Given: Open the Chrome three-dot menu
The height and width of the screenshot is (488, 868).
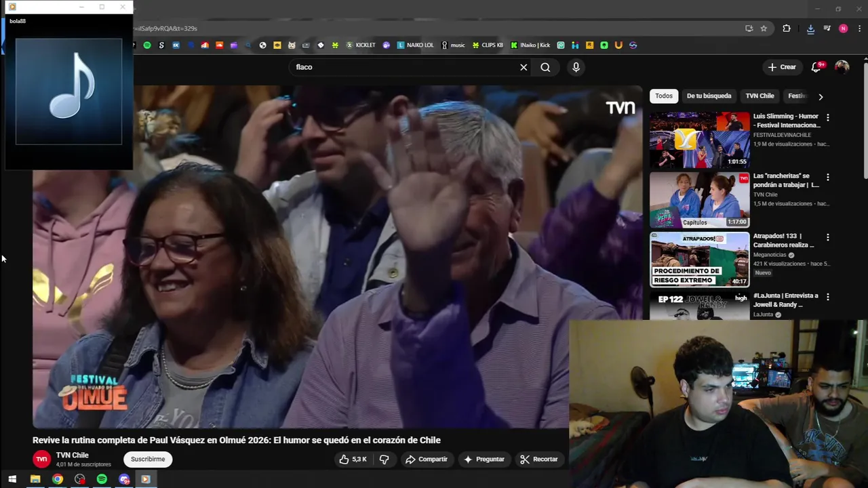Looking at the screenshot, I should pos(860,28).
